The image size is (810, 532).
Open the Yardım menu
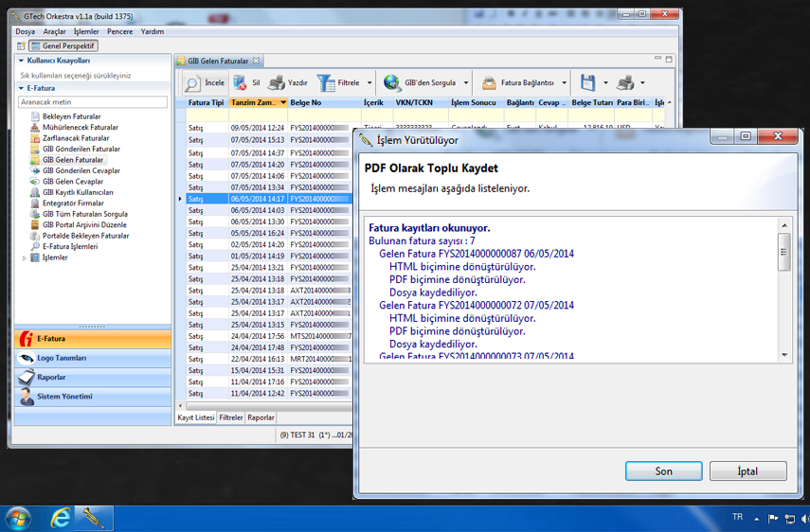pyautogui.click(x=153, y=31)
